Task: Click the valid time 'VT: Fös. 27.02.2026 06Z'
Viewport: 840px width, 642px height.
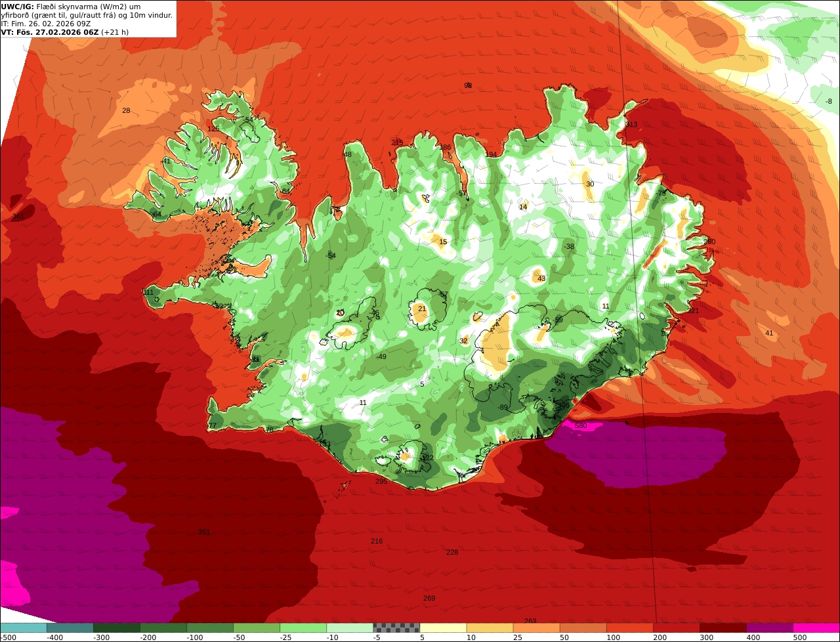Action: pyautogui.click(x=49, y=32)
